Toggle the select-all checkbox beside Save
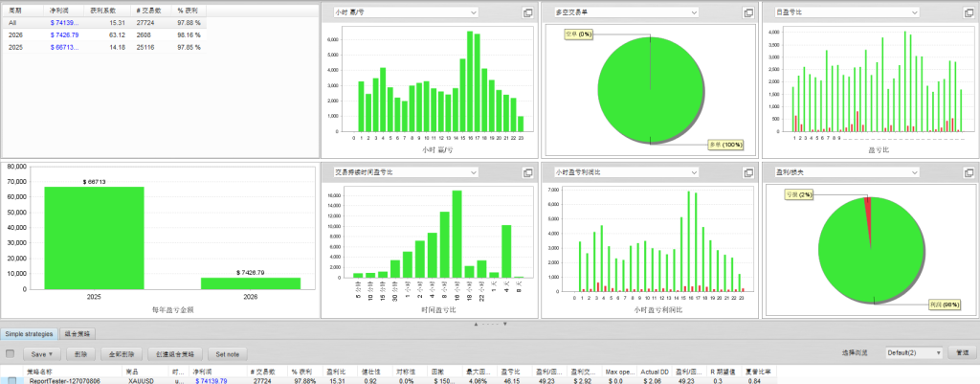This screenshot has width=980, height=384. [x=11, y=353]
